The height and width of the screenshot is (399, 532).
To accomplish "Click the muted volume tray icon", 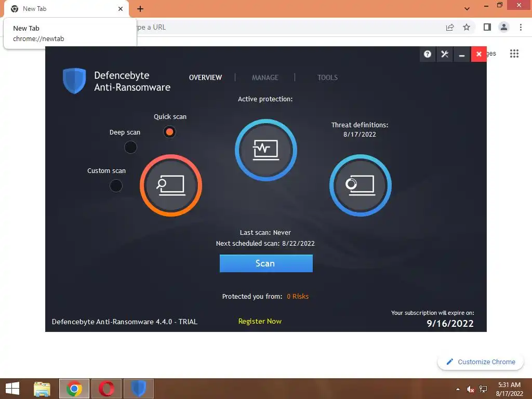I will tap(471, 389).
